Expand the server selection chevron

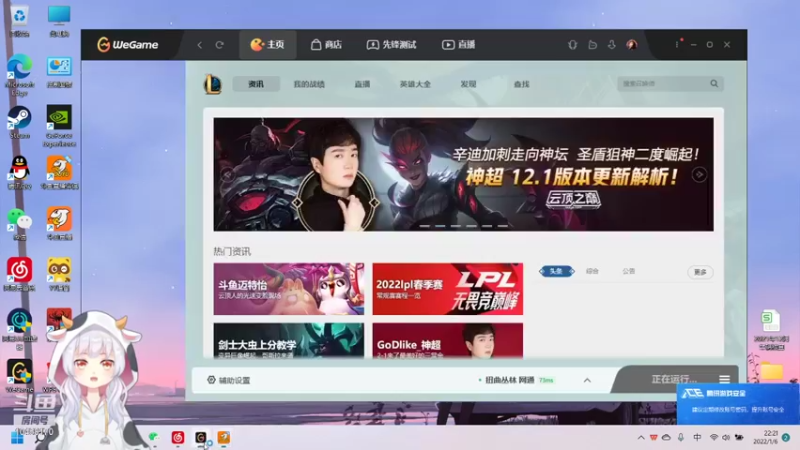click(587, 380)
